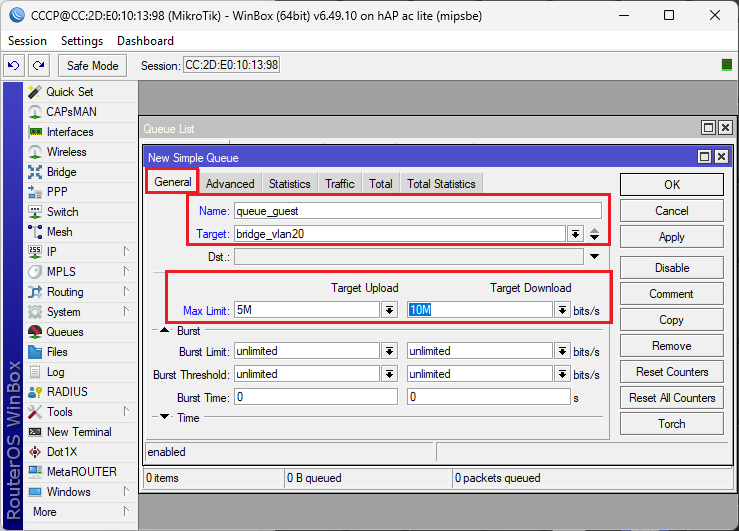Open the Settings menu
Screen dimensions: 739x531
click(x=82, y=41)
